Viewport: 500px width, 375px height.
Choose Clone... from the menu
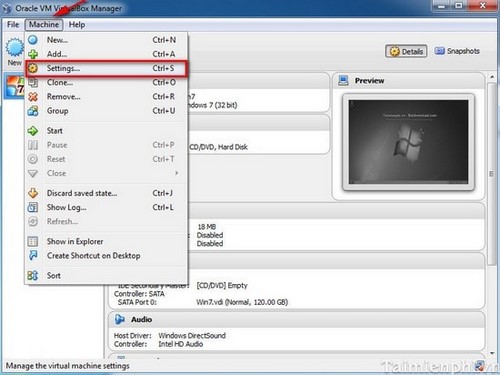pos(106,82)
